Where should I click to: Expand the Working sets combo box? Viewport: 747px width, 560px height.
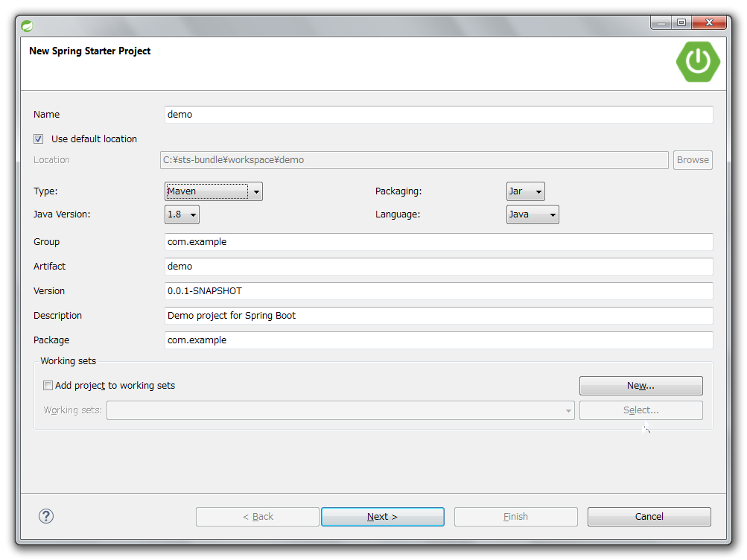tap(340, 410)
